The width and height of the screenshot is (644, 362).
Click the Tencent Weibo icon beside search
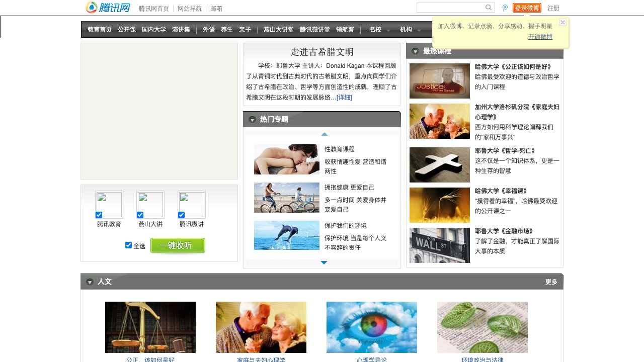click(505, 8)
